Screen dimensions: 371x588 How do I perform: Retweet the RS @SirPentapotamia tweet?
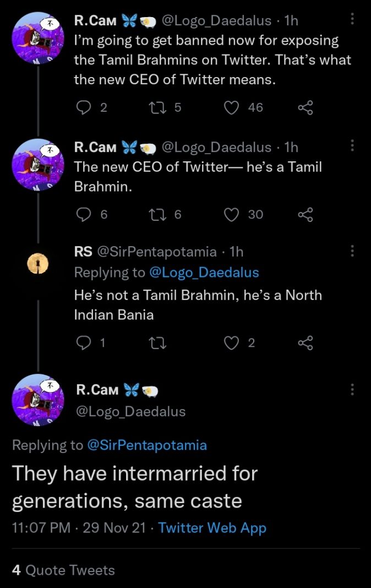pyautogui.click(x=157, y=343)
